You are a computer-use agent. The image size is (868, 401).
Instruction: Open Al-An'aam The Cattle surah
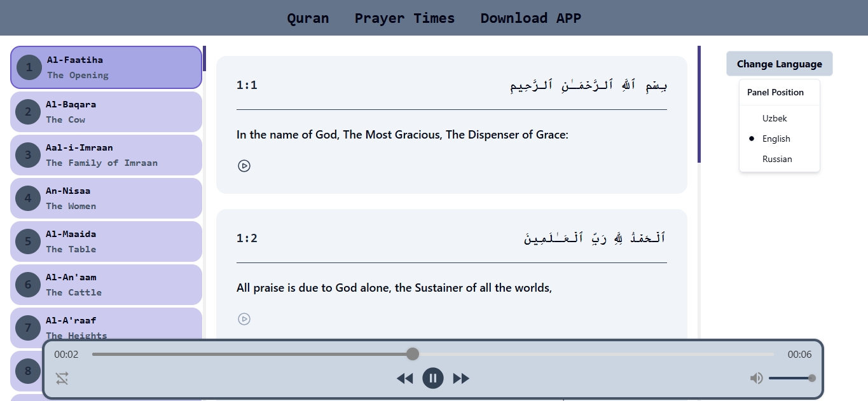[x=106, y=285]
